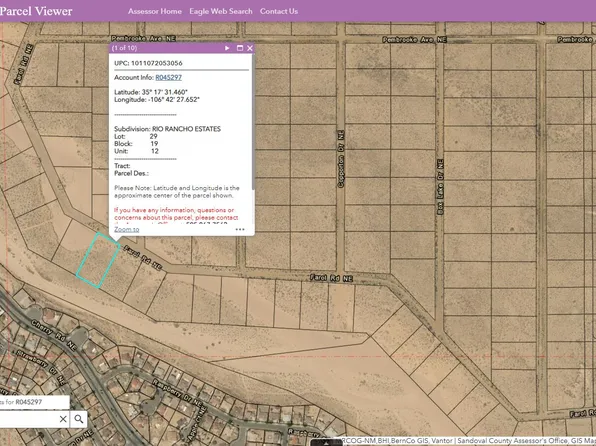The width and height of the screenshot is (596, 446).
Task: Click the Longitude value -106° 42' 27.652"
Action: 174,100
